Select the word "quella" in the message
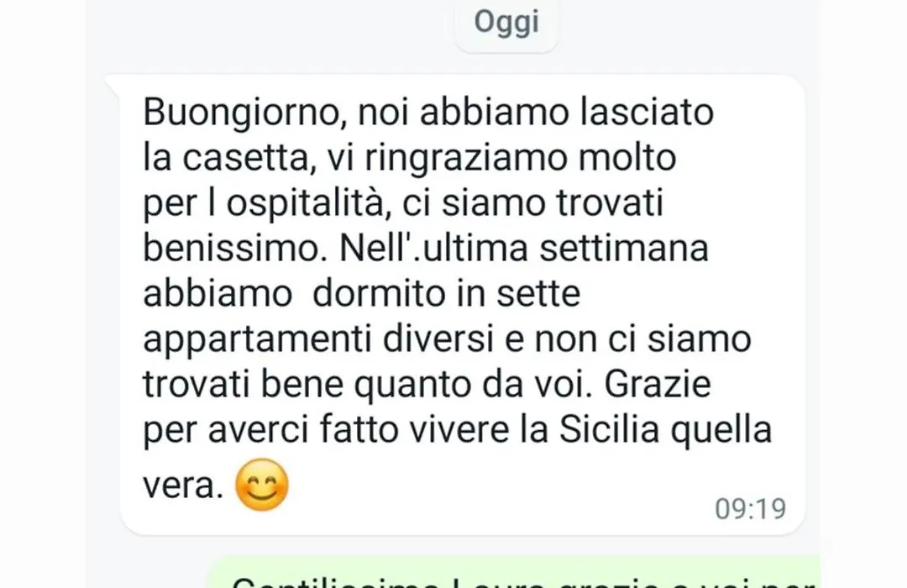This screenshot has width=907, height=588. point(721,431)
